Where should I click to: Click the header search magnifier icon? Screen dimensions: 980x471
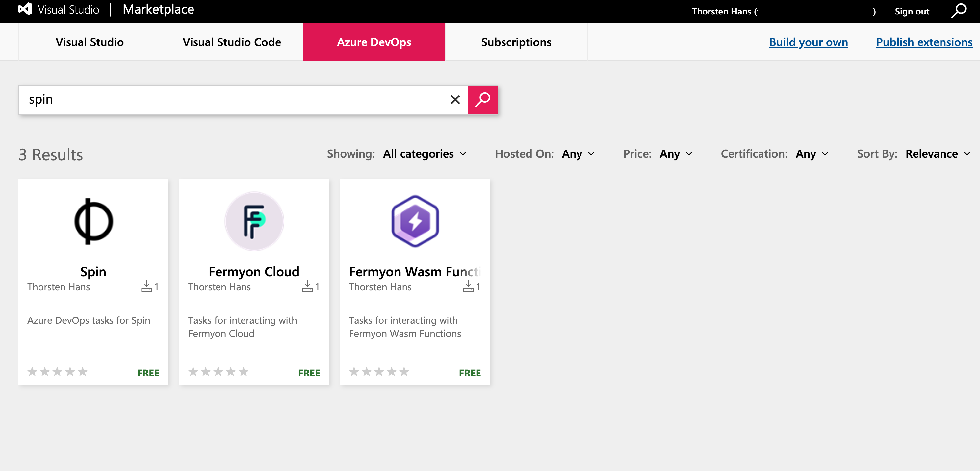point(958,11)
